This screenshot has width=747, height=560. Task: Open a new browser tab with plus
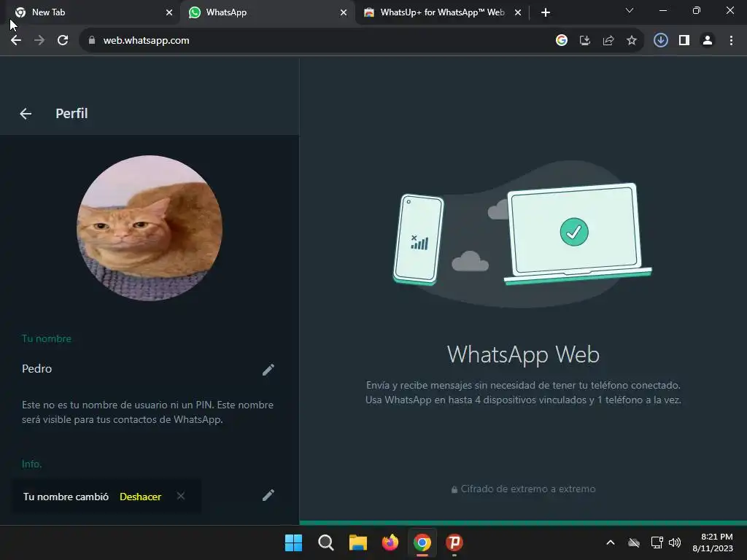546,12
